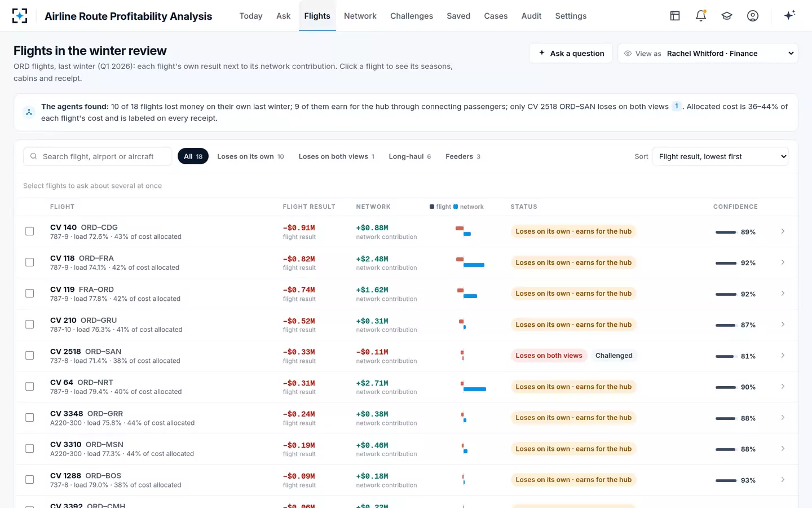Select checkbox for CV 210 ORD–GRU

[30, 325]
